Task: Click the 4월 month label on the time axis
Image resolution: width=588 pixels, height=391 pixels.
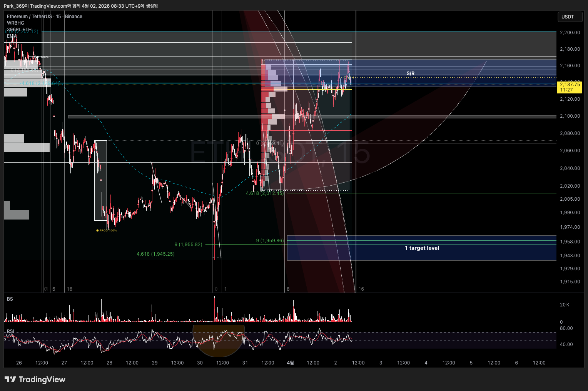Action: coord(291,363)
